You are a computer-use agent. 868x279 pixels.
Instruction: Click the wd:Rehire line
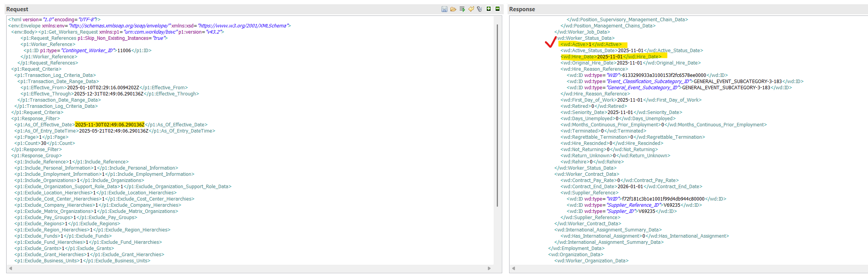point(592,162)
